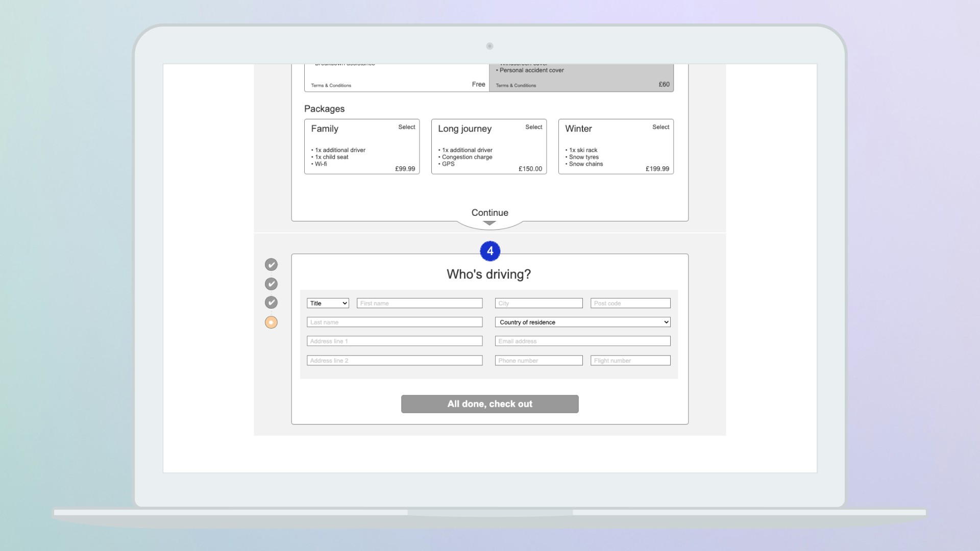Click the third completed step checkmark icon
Viewport: 980px width, 551px height.
tap(271, 302)
